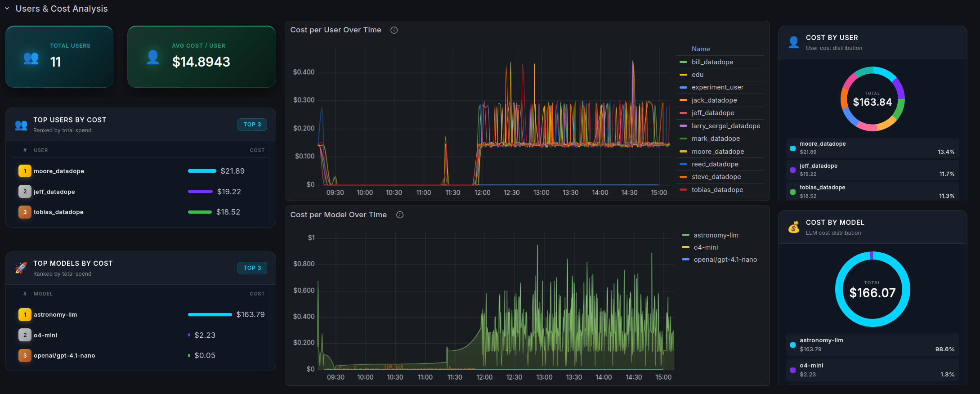Click the MODEL column header in Top Models table
This screenshot has width=980, height=394.
pos(43,294)
